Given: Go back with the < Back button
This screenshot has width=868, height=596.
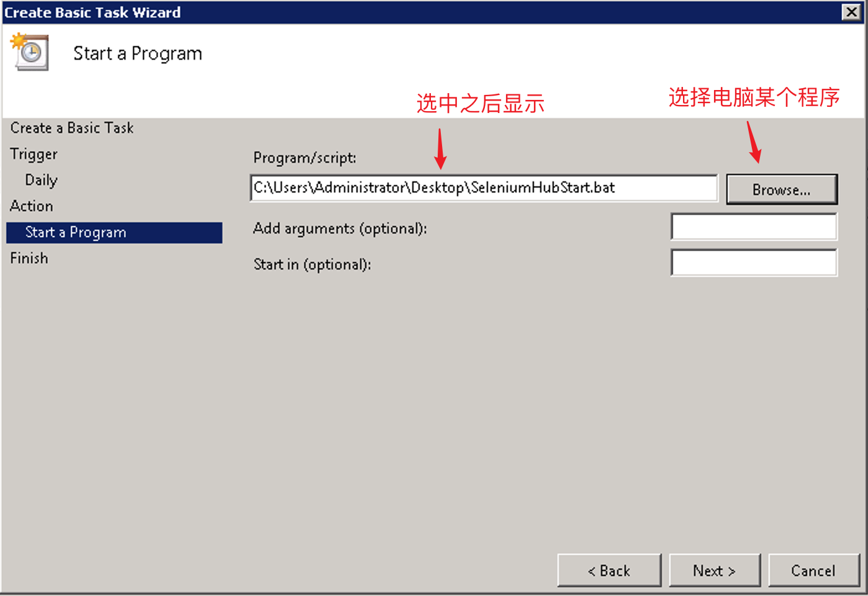Looking at the screenshot, I should (x=609, y=570).
